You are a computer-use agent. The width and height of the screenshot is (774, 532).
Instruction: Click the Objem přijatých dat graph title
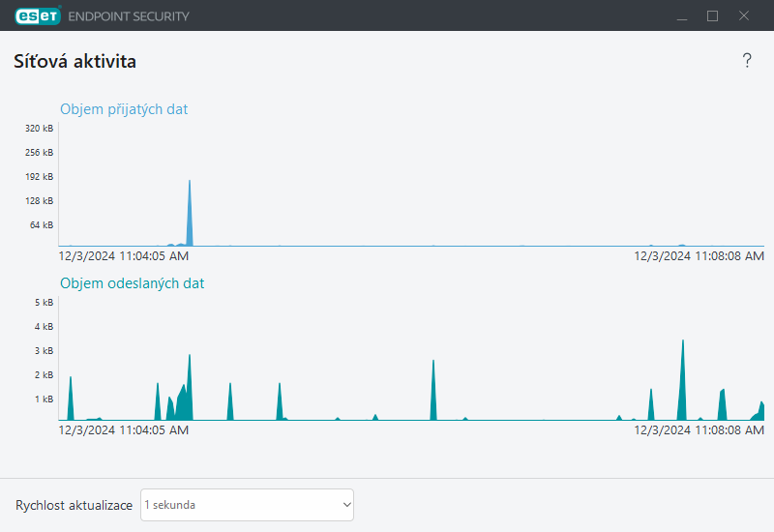click(124, 109)
